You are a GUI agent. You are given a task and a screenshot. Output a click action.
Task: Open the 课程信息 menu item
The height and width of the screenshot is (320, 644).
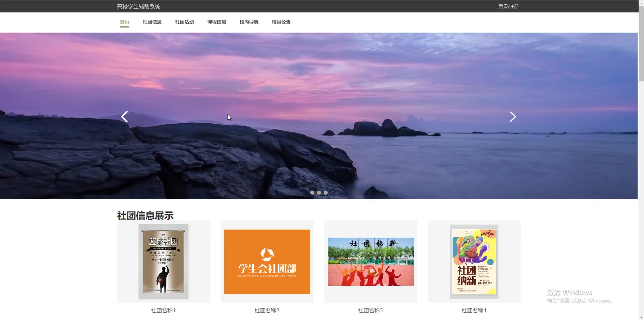tap(217, 22)
